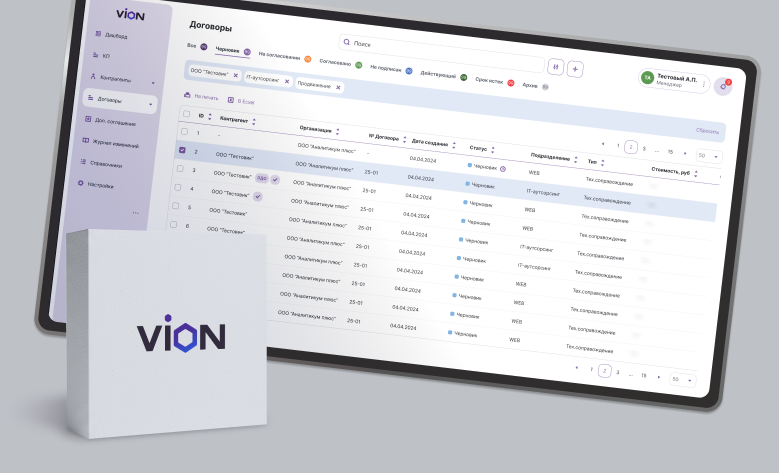Go to next page in bottom pagination

(659, 377)
